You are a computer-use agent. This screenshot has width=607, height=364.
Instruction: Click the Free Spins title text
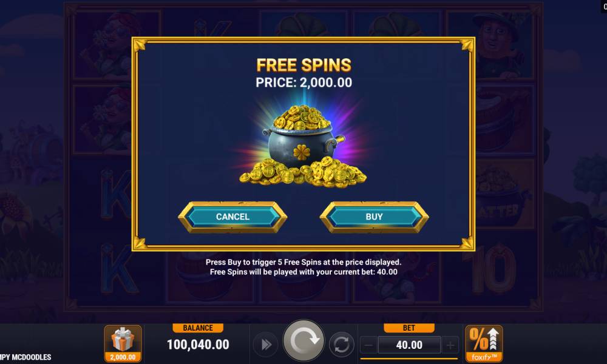(x=304, y=65)
